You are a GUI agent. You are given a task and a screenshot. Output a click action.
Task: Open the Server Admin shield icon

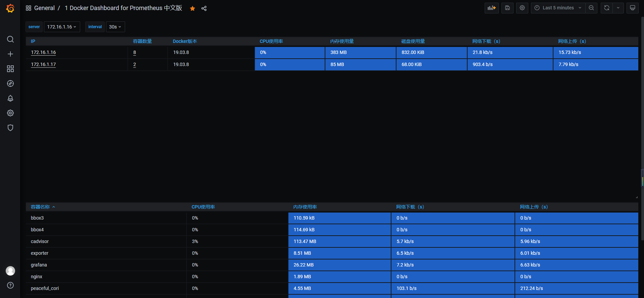10,128
